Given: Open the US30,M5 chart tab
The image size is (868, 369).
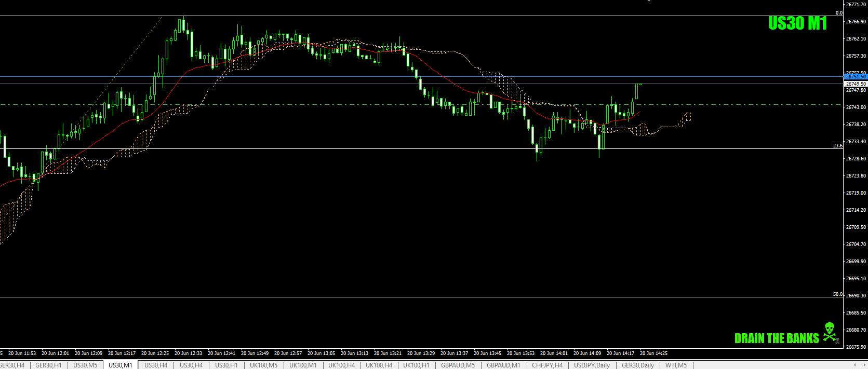Looking at the screenshot, I should tap(85, 365).
